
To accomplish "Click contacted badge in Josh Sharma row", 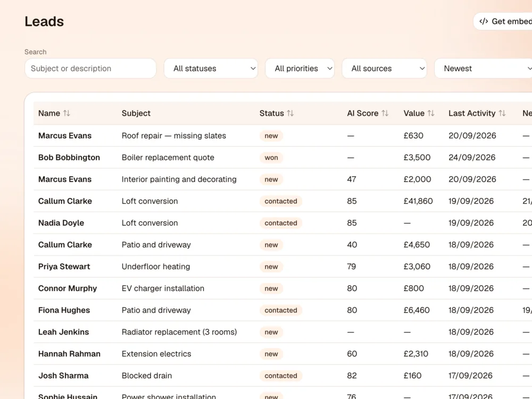I will pos(281,376).
